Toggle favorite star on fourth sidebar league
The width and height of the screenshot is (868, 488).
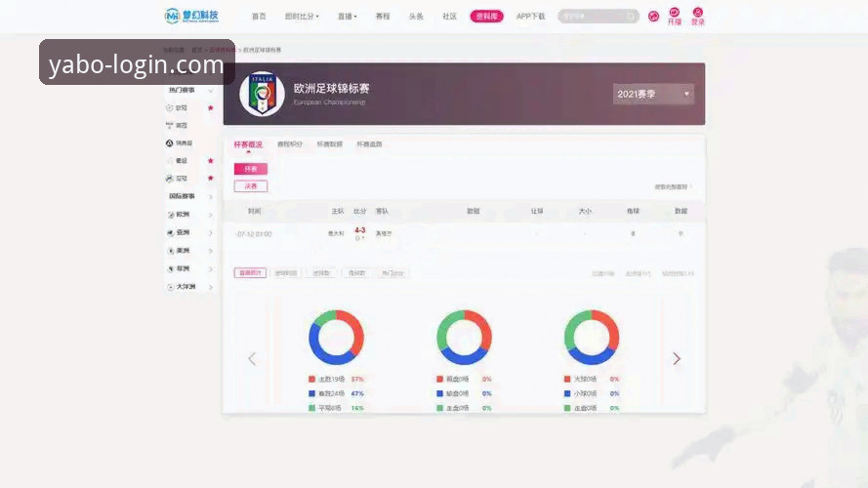(x=210, y=160)
